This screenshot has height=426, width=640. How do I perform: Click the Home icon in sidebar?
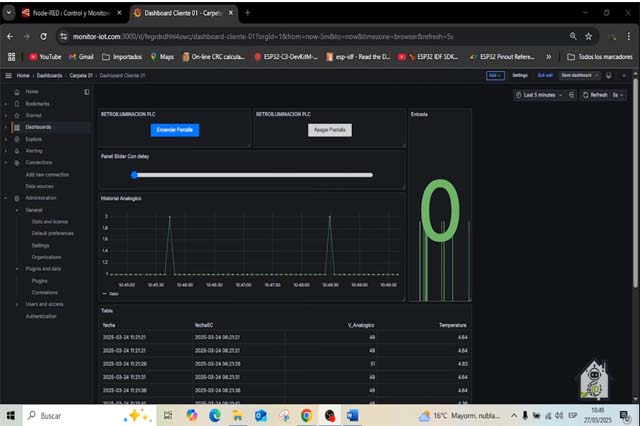[x=16, y=92]
